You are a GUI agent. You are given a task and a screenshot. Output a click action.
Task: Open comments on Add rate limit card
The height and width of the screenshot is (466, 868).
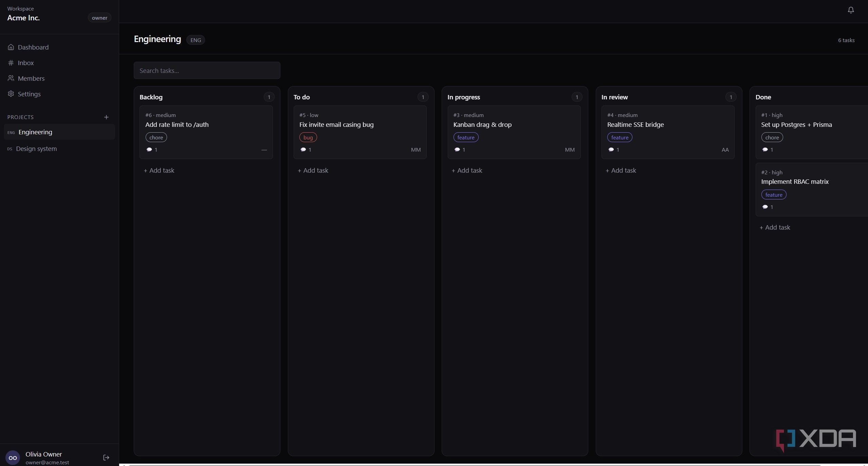151,150
